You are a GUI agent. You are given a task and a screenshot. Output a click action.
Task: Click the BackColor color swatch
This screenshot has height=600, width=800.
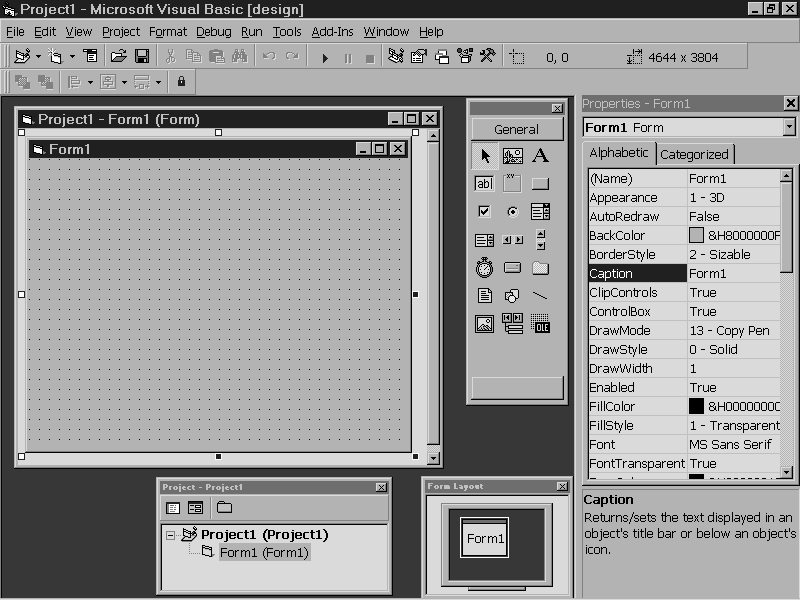[696, 235]
